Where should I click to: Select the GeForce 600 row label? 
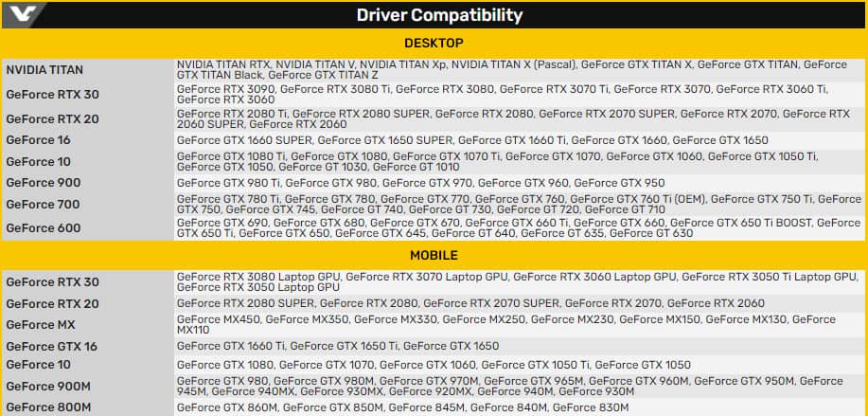(44, 227)
